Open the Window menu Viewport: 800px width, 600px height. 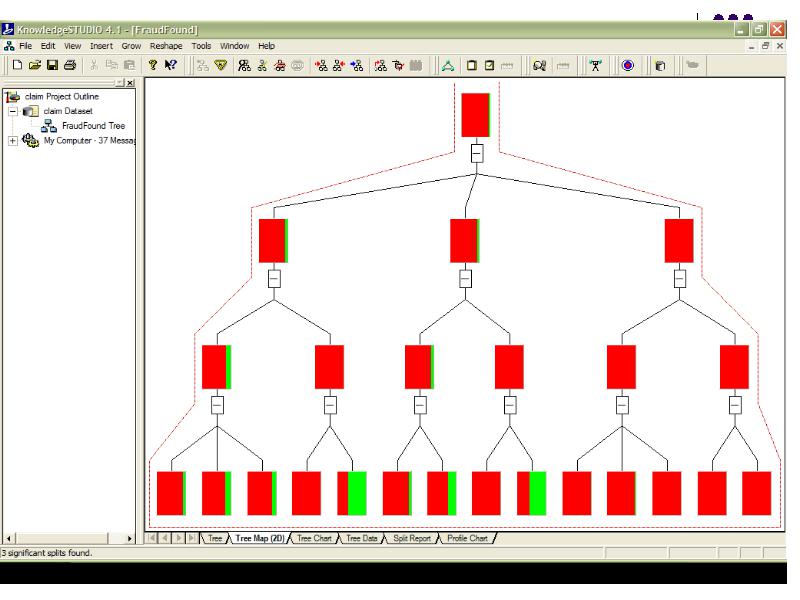(x=234, y=46)
